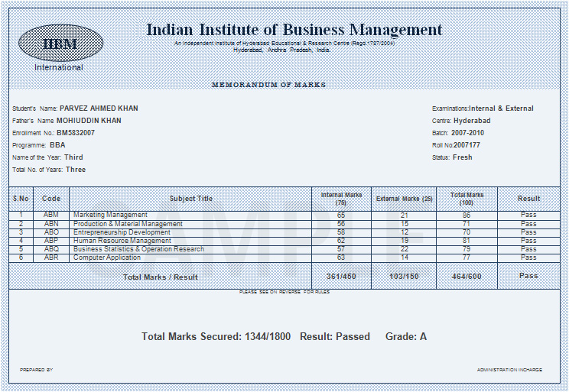This screenshot has width=569, height=392.
Task: Click Hyderabad, Andhra Pradesh, India address line
Action: [281, 50]
